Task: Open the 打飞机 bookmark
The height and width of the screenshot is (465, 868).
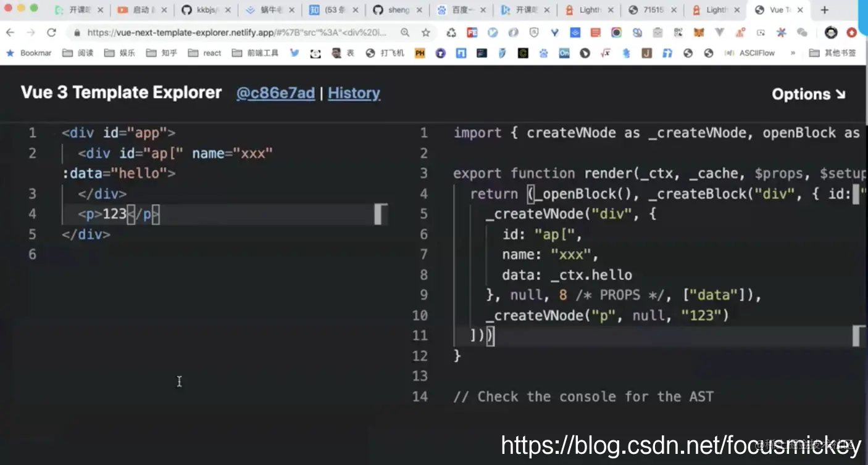Action: [385, 53]
